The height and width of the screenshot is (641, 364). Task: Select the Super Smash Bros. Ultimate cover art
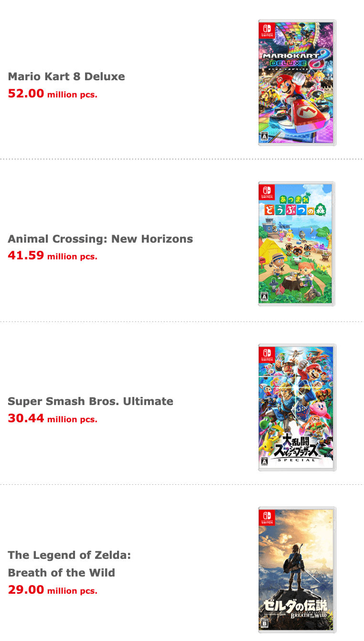click(x=297, y=407)
